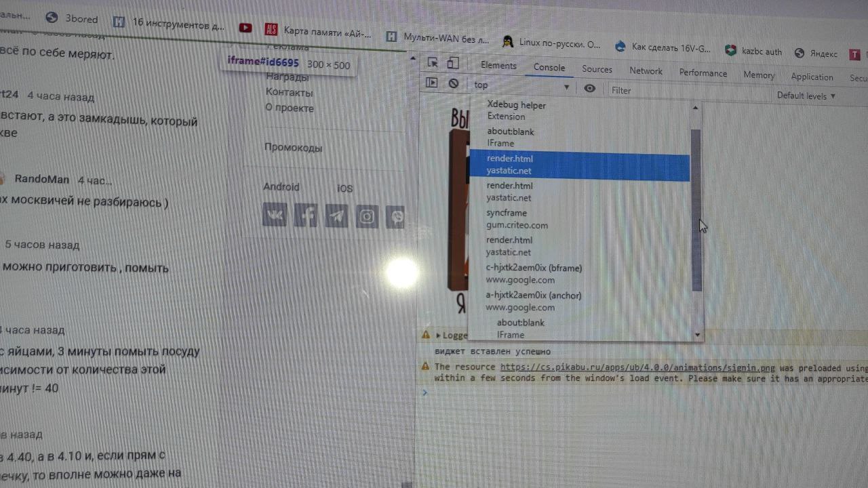The width and height of the screenshot is (868, 488).
Task: Open the Facebook social icon
Action: 305,216
